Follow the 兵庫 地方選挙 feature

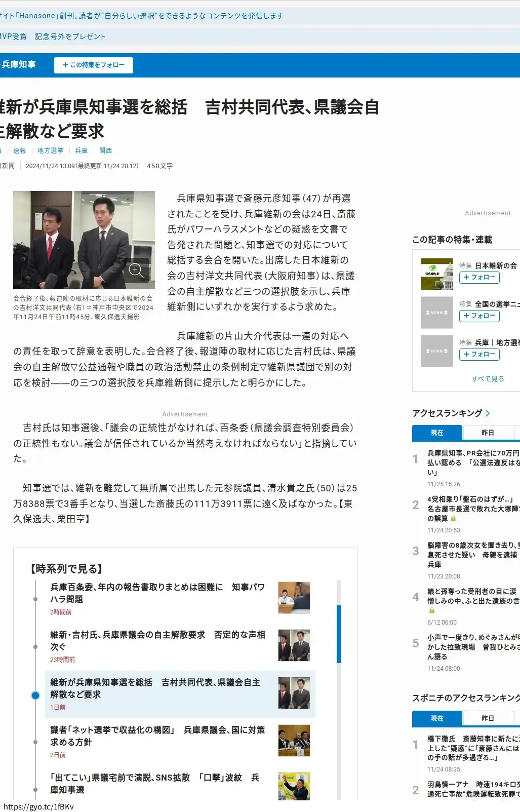pyautogui.click(x=479, y=355)
